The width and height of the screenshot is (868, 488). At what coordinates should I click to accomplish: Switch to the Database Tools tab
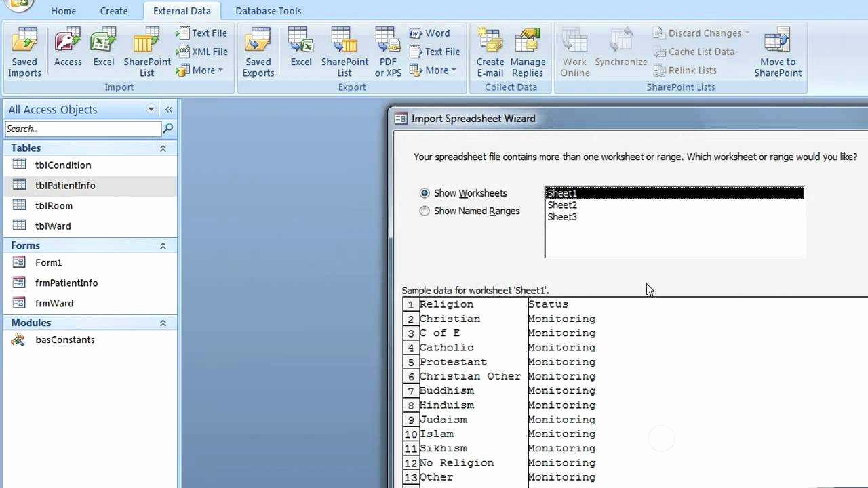[269, 11]
